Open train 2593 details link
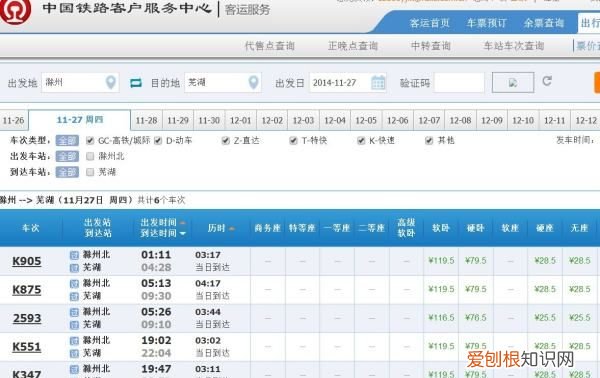 [x=27, y=318]
